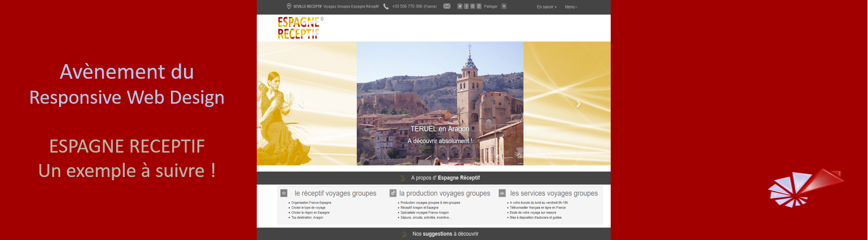Open Nos suggestions à découvrir section
Image resolution: width=868 pixels, height=240 pixels.
(445, 234)
